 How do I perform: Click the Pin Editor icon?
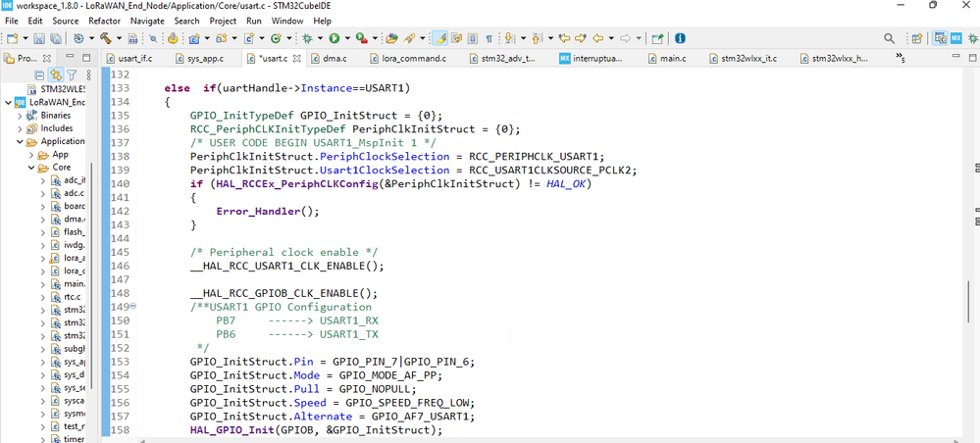click(x=657, y=39)
